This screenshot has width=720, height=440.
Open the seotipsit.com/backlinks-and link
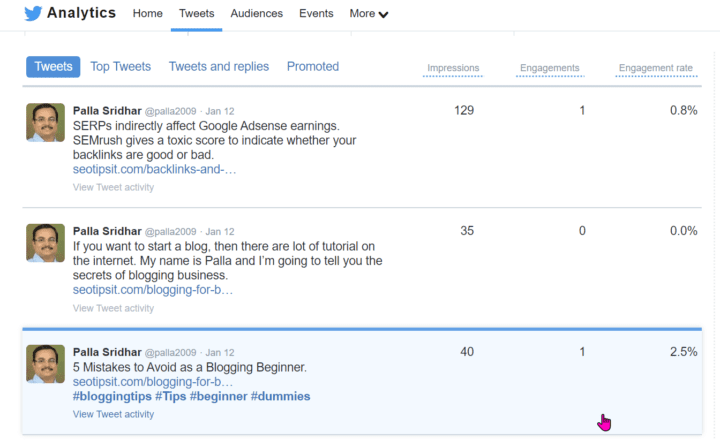(154, 170)
